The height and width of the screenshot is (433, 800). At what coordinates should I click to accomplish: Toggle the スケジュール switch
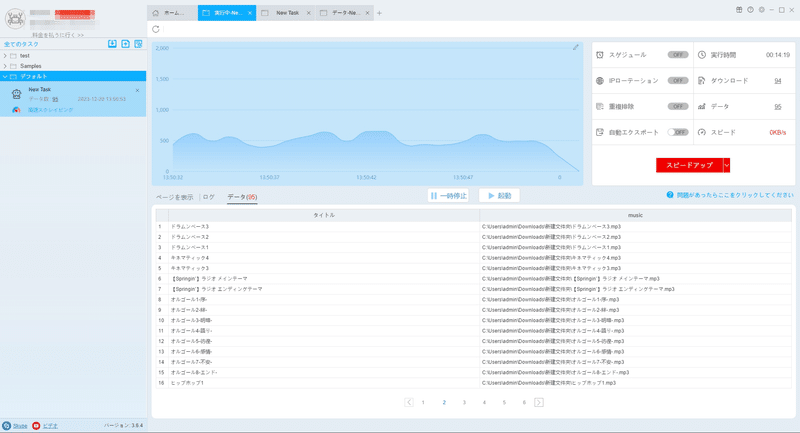tap(678, 55)
